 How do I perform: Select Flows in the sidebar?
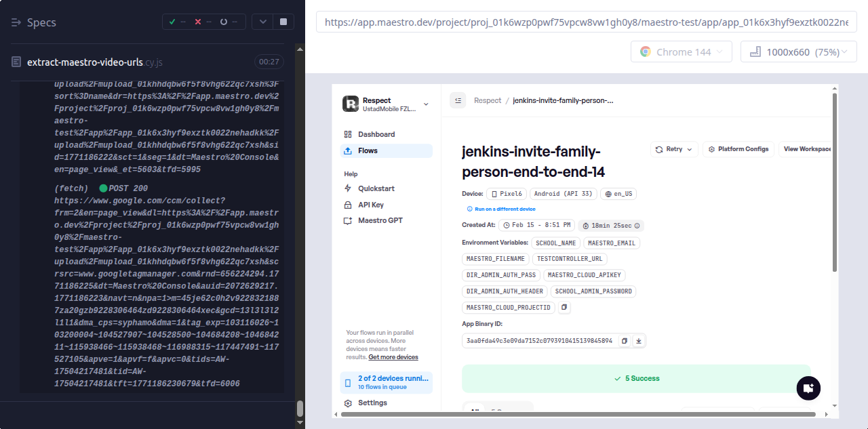pos(368,150)
